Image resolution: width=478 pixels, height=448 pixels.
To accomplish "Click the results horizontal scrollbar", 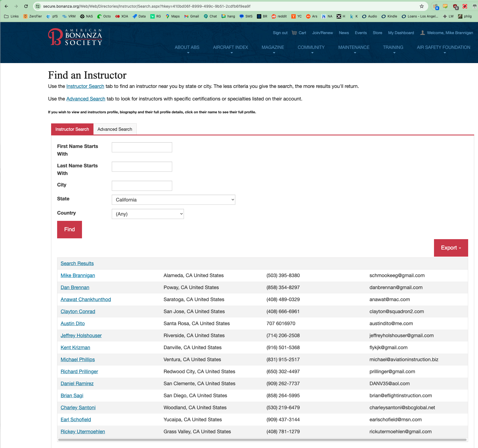I will [x=262, y=440].
